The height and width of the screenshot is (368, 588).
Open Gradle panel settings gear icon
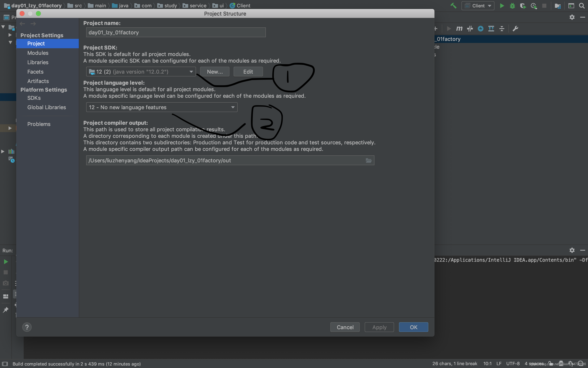(x=572, y=17)
